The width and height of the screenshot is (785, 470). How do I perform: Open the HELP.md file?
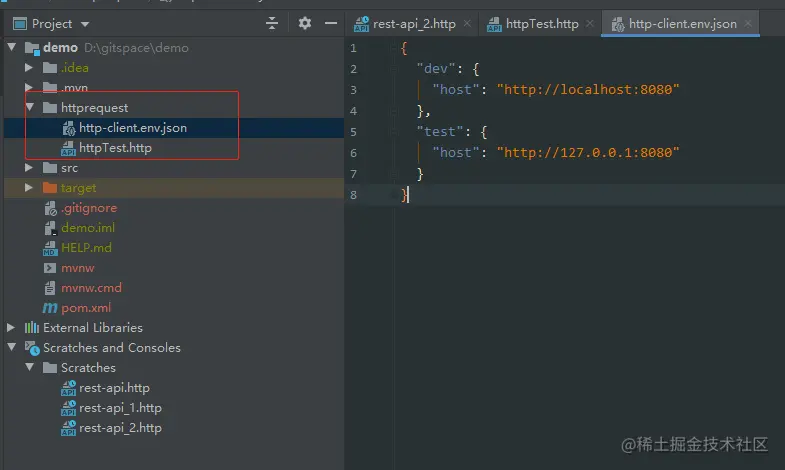click(86, 248)
